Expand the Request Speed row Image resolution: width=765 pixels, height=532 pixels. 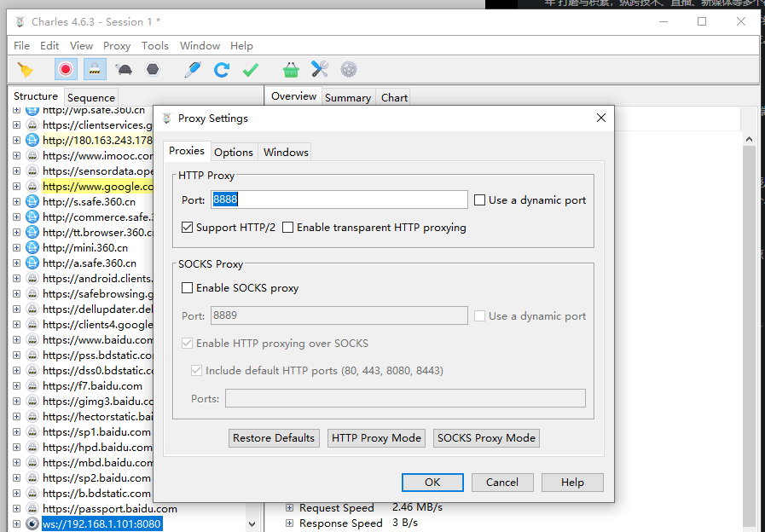click(289, 507)
